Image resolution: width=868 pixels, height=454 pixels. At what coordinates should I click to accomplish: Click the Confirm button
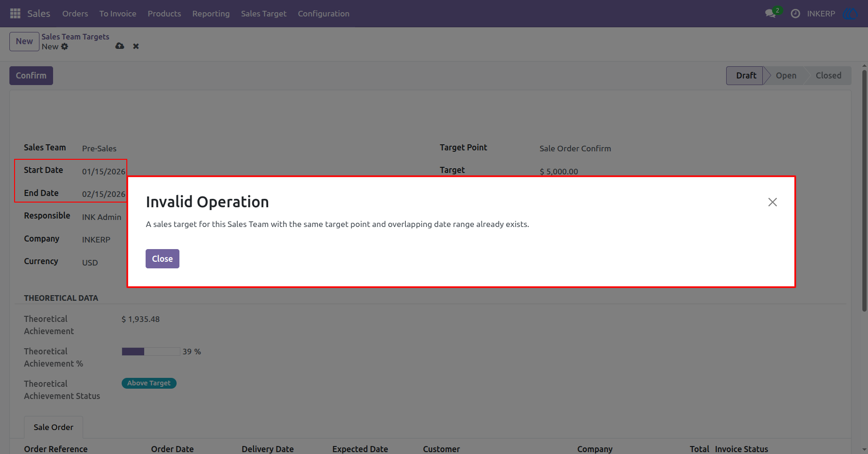(x=31, y=76)
